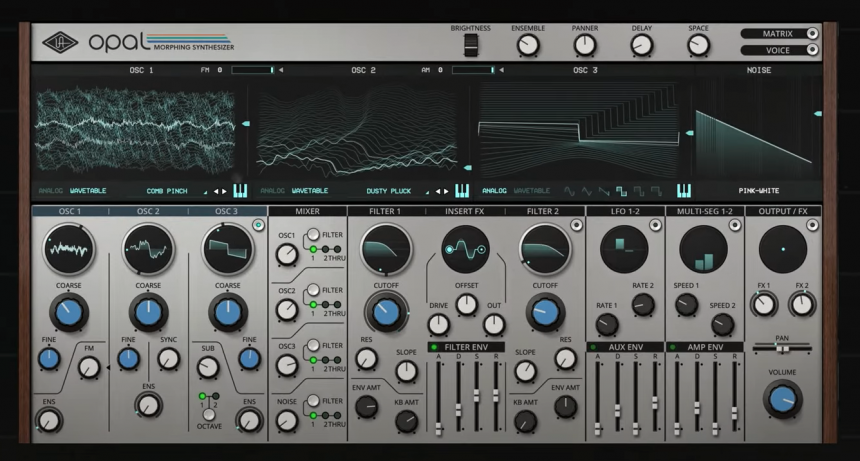Click the Delay knob in the header
The height and width of the screenshot is (461, 860).
[x=641, y=45]
